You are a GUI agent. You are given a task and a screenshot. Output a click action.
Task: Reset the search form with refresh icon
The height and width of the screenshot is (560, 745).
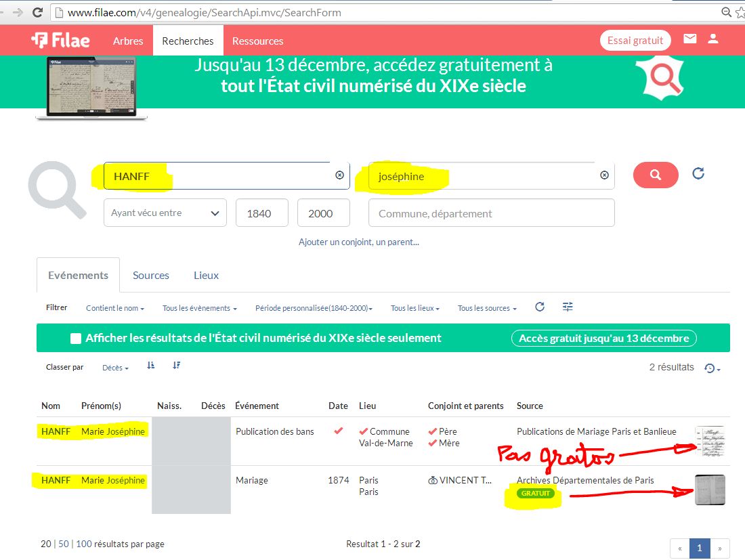[698, 173]
